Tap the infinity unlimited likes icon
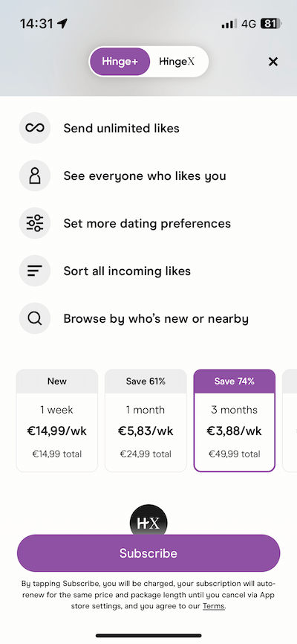 35,128
